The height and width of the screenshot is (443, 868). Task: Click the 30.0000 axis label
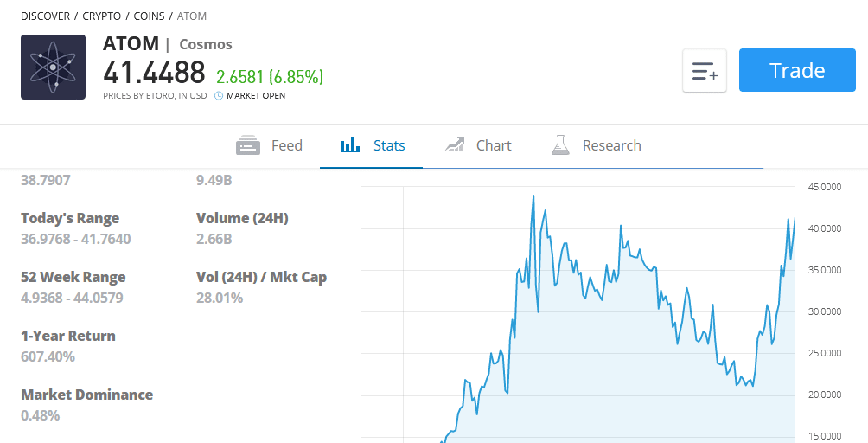[x=824, y=311]
